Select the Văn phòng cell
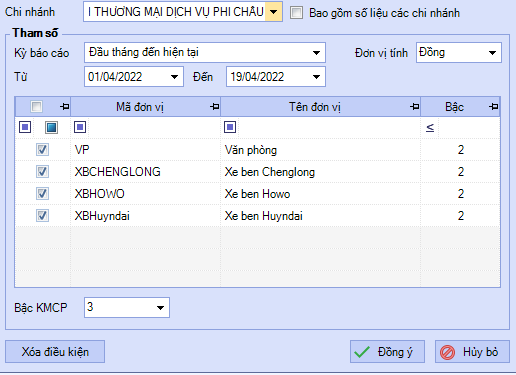 click(x=320, y=150)
